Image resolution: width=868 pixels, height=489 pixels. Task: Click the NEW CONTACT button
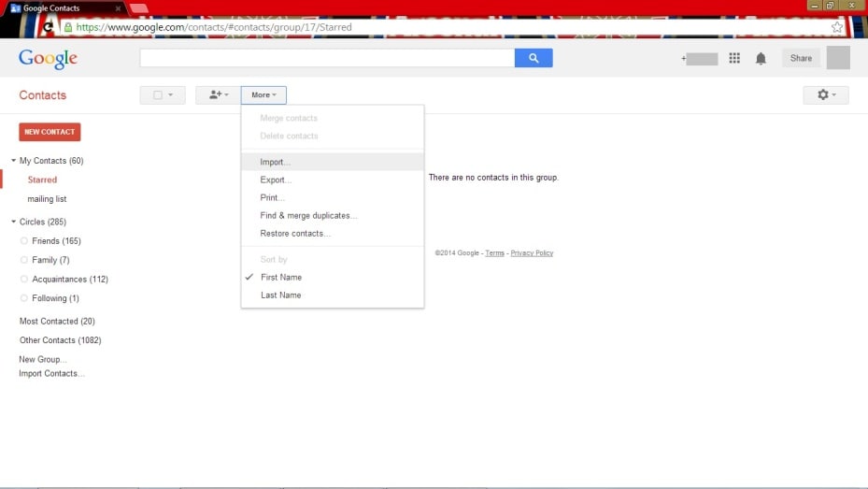(x=50, y=132)
